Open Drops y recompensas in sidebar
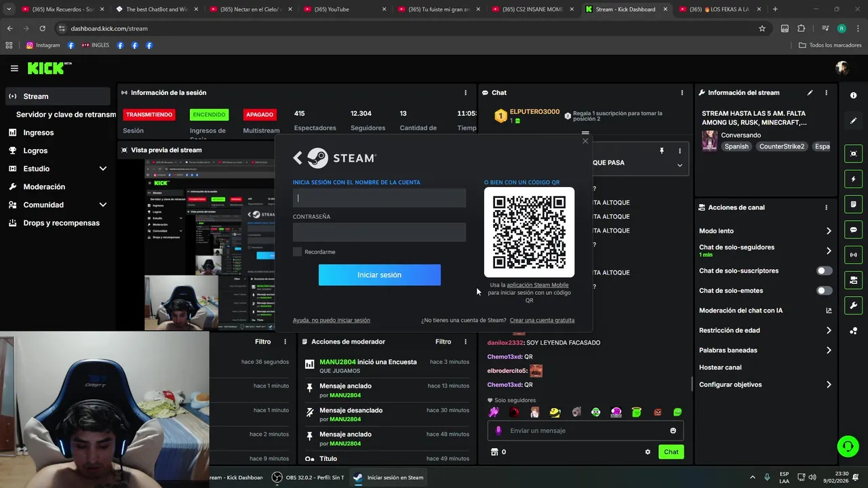The height and width of the screenshot is (488, 868). [61, 223]
